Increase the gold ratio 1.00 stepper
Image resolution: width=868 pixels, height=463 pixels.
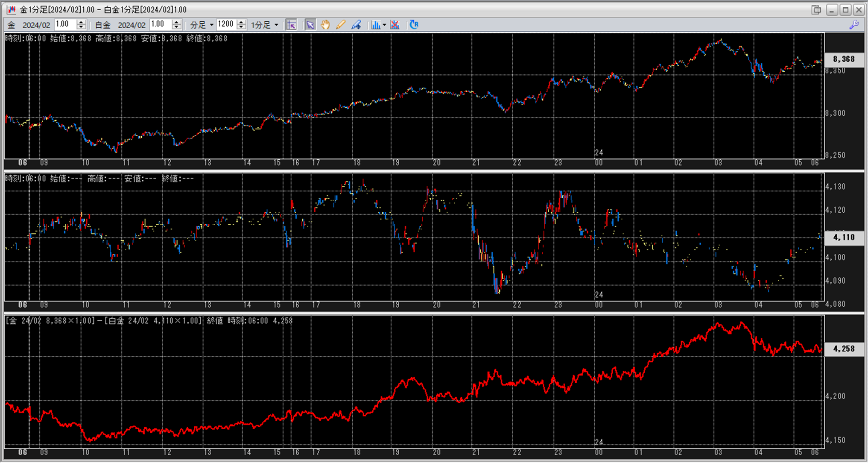click(x=81, y=22)
